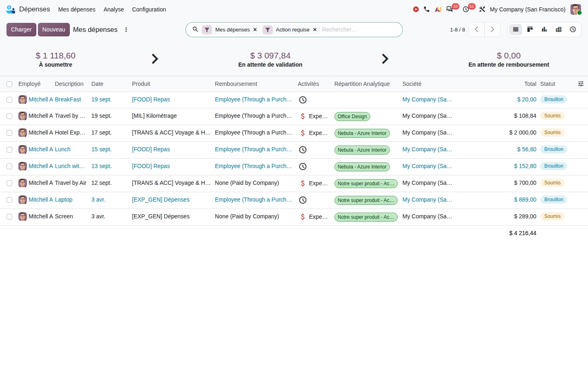Switch to the graph view
The height and width of the screenshot is (368, 588).
pyautogui.click(x=544, y=29)
